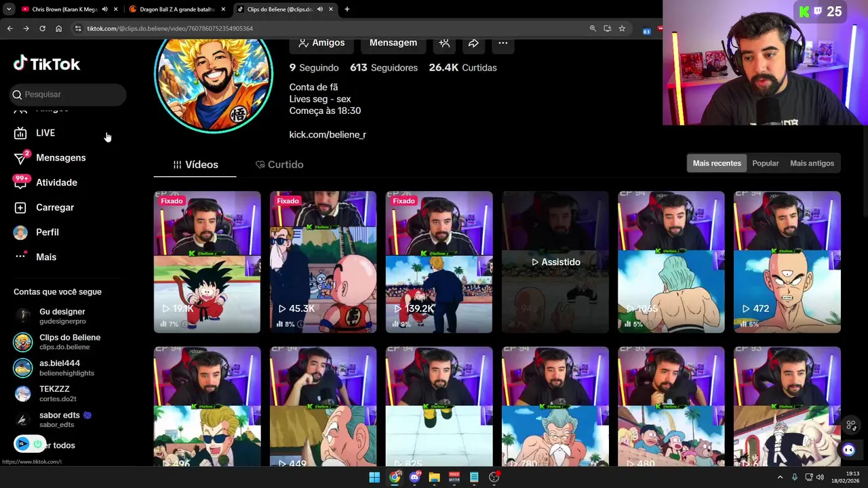This screenshot has width=868, height=488.
Task: Click the Mensagem button on profile
Action: (393, 43)
